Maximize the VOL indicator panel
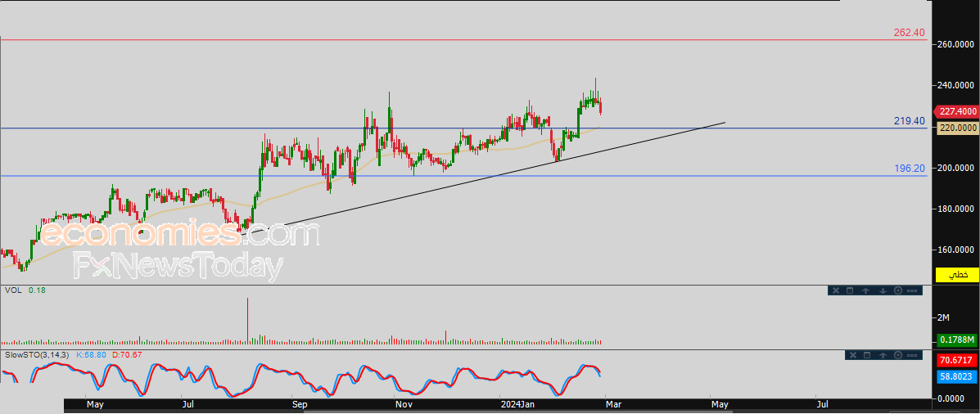 tap(850, 290)
